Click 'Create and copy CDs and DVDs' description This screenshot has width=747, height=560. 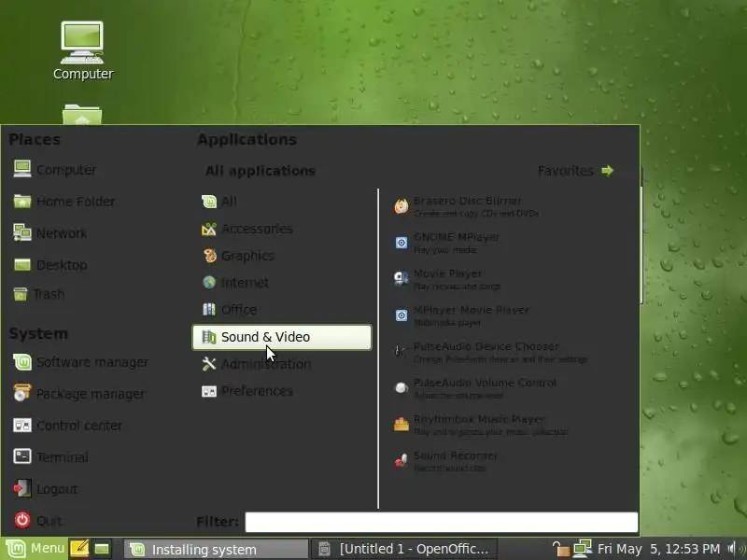point(476,214)
